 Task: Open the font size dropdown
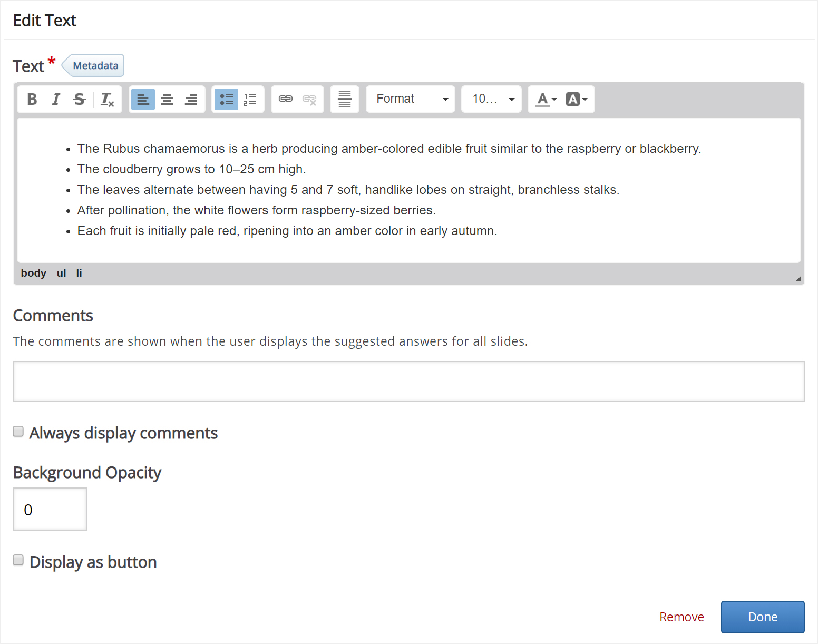[x=491, y=99]
